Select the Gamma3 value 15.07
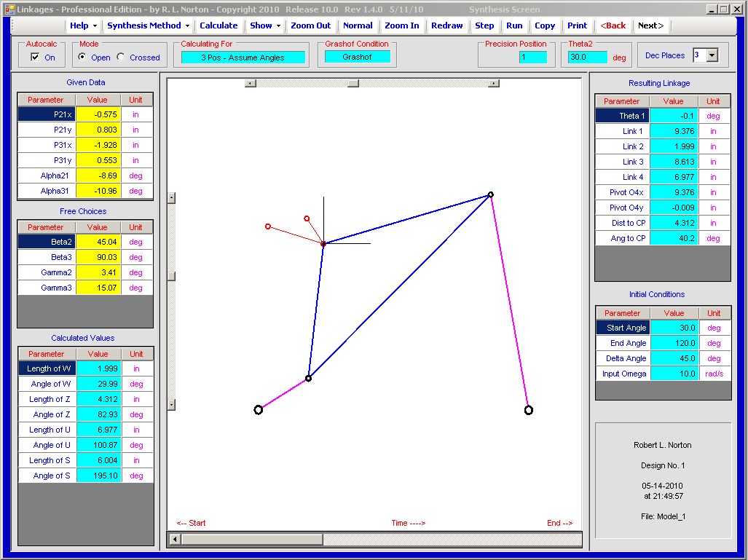Image resolution: width=748 pixels, height=560 pixels. [x=98, y=288]
